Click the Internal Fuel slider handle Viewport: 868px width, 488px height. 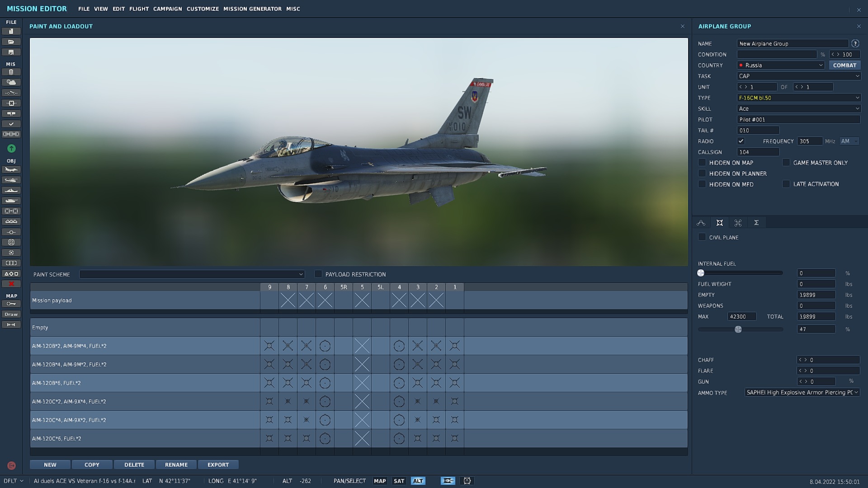pos(701,273)
